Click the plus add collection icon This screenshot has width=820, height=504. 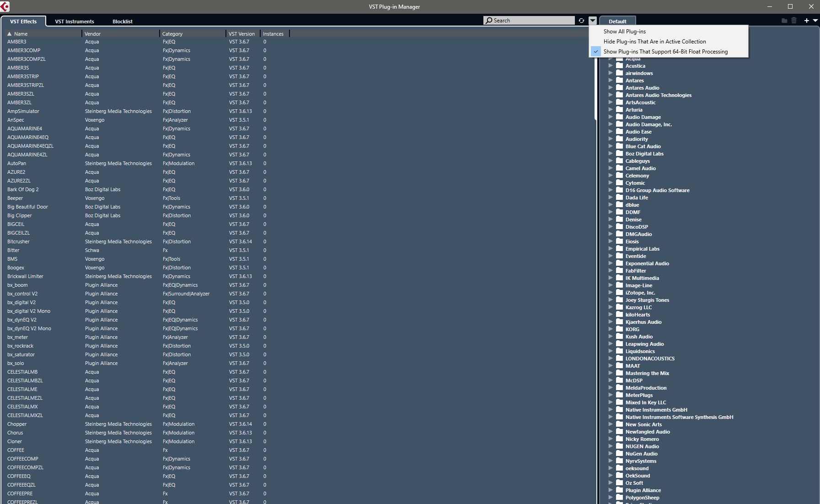(806, 21)
